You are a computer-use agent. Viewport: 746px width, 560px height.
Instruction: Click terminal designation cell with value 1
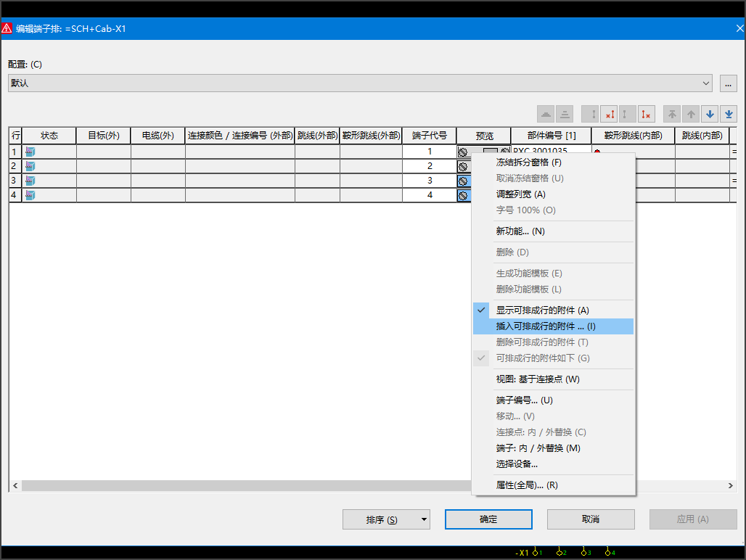[429, 152]
